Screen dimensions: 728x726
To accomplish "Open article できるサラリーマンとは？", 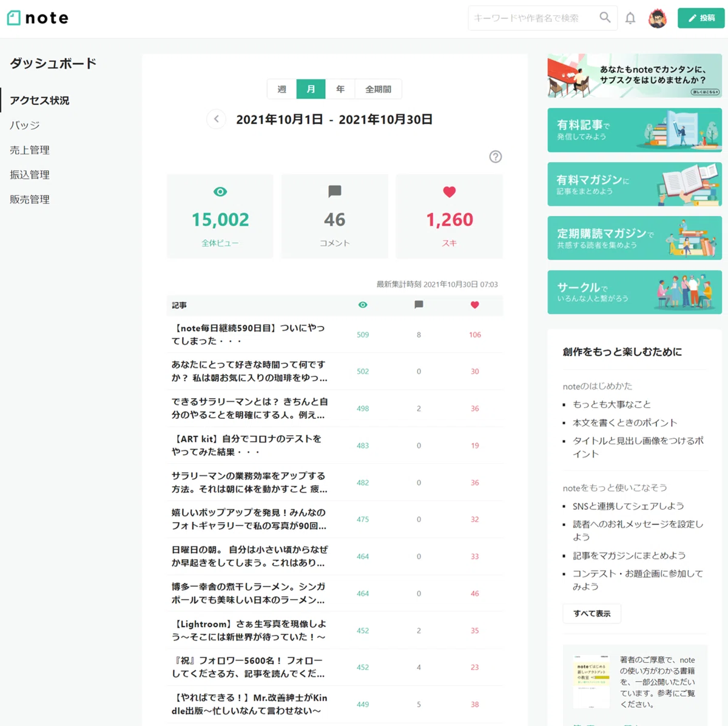I will click(250, 409).
